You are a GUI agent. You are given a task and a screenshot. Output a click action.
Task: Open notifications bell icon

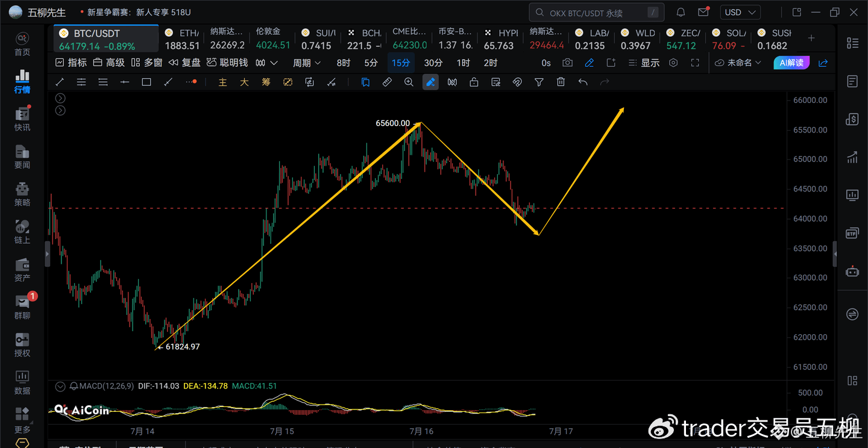click(681, 12)
